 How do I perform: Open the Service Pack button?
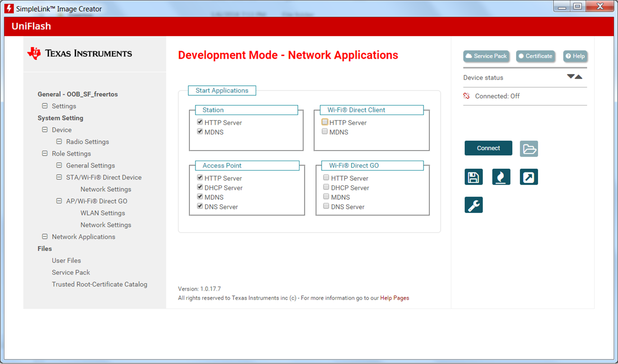(486, 56)
